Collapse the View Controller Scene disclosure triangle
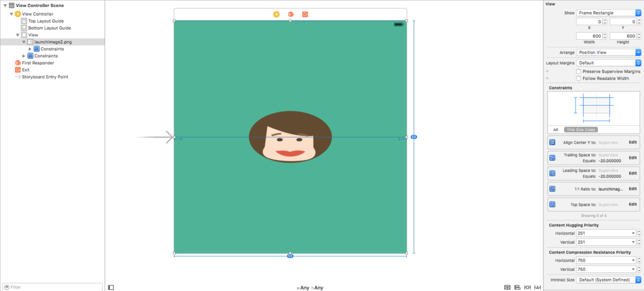 (5, 6)
